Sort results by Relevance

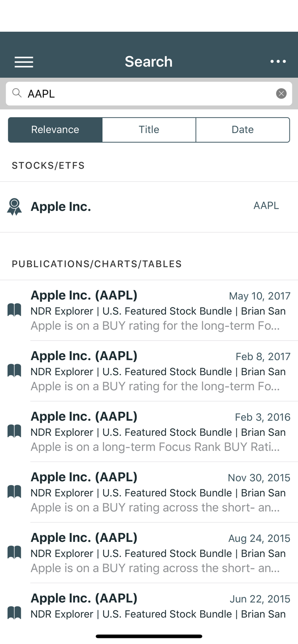55,130
